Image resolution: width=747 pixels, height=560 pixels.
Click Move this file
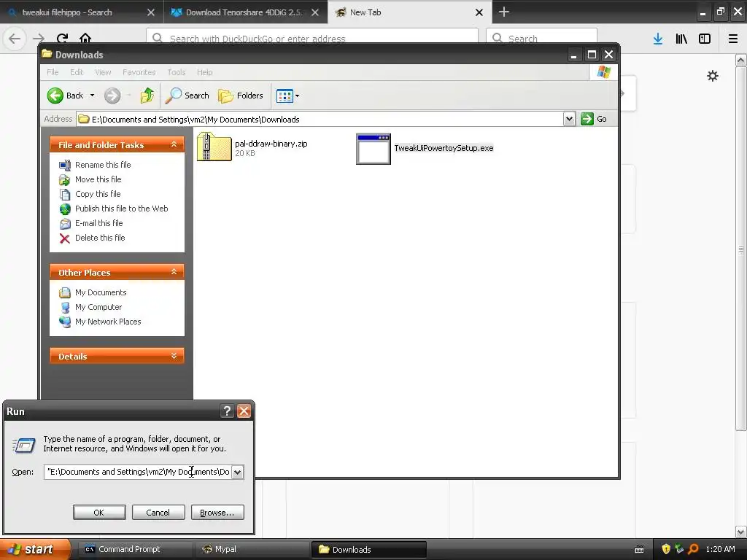[90, 179]
